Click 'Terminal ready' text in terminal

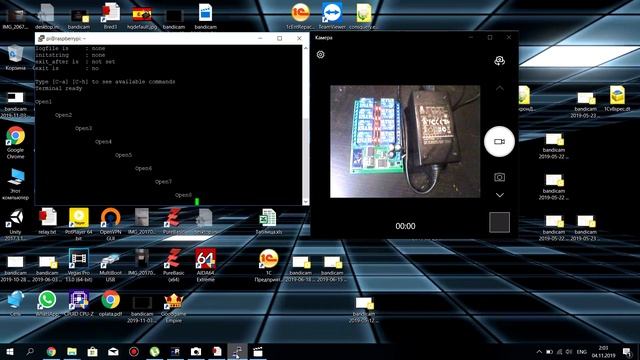[x=59, y=88]
